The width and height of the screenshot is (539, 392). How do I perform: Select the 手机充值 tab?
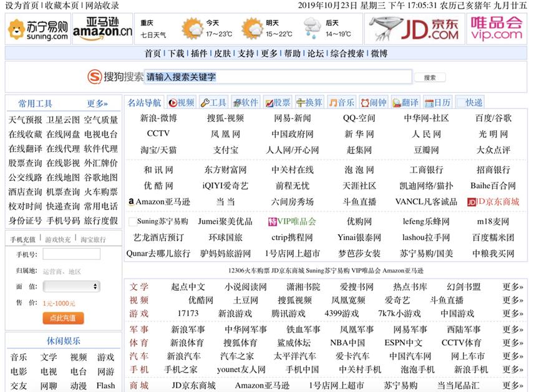click(x=22, y=239)
